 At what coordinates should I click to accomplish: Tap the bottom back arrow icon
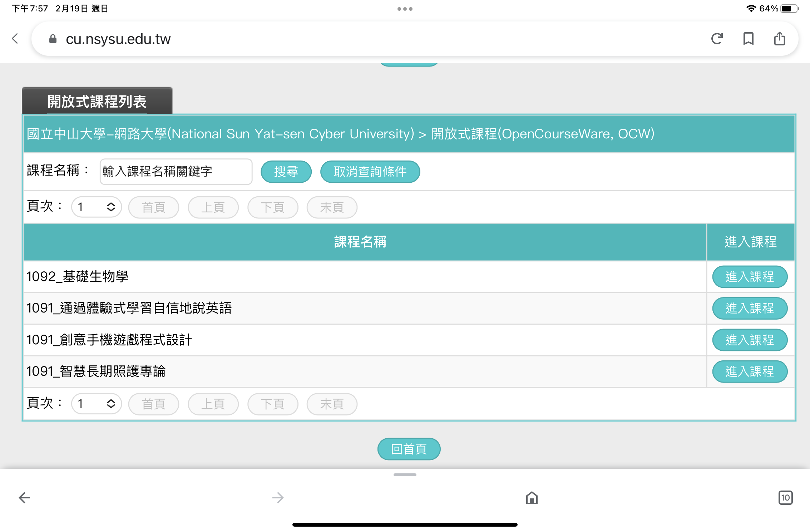(x=24, y=497)
